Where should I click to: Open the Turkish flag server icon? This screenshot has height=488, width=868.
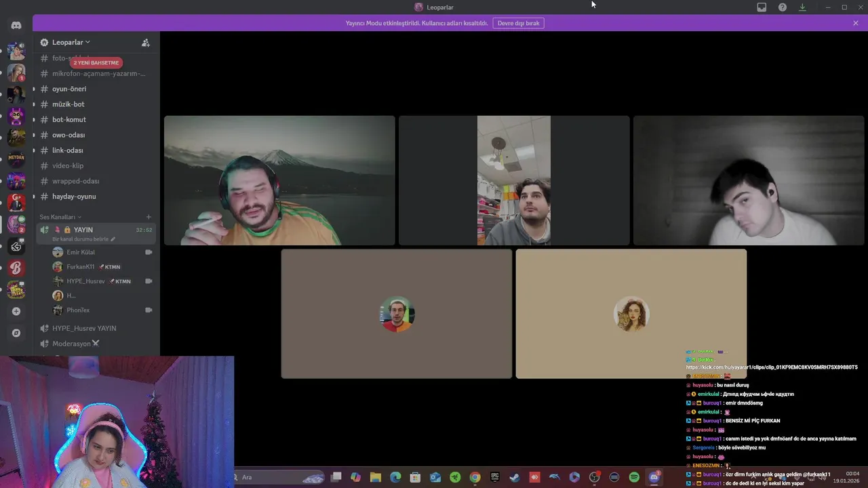click(16, 203)
